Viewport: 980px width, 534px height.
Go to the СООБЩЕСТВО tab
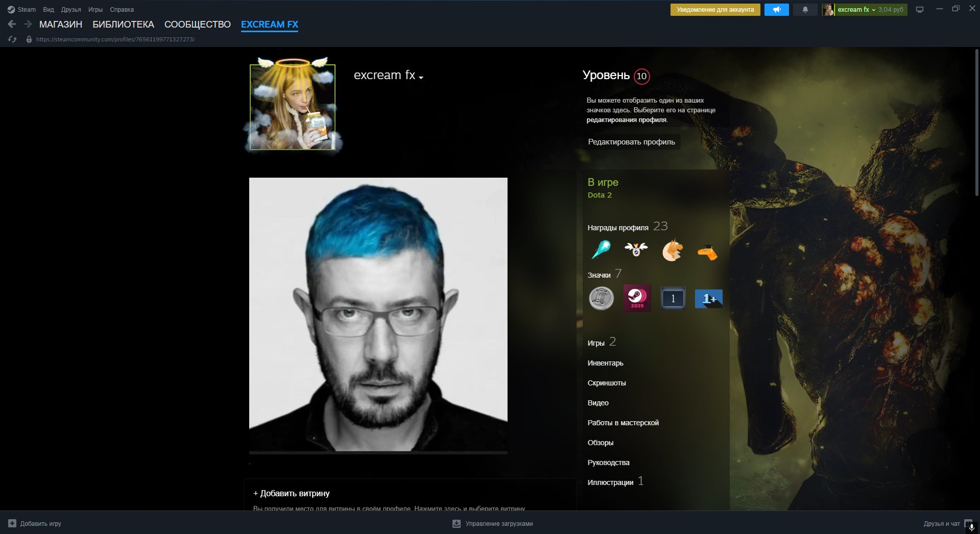(198, 25)
